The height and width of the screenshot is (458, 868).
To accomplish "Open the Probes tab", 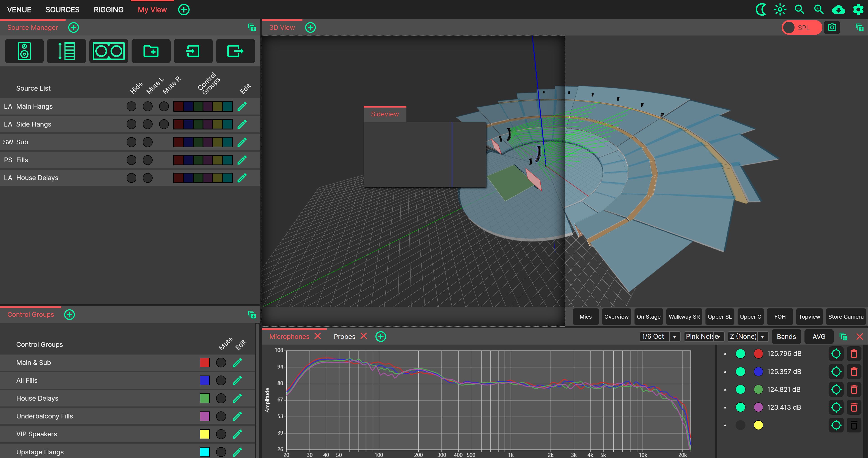I will point(344,336).
